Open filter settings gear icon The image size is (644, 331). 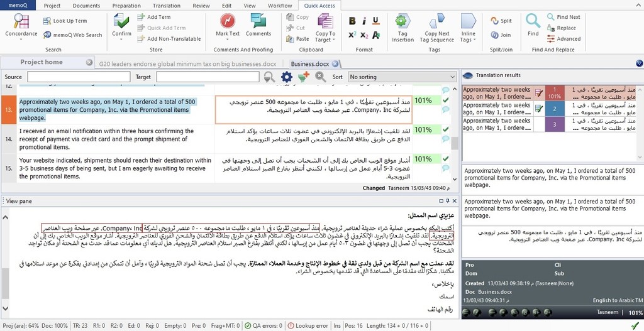tap(286, 77)
